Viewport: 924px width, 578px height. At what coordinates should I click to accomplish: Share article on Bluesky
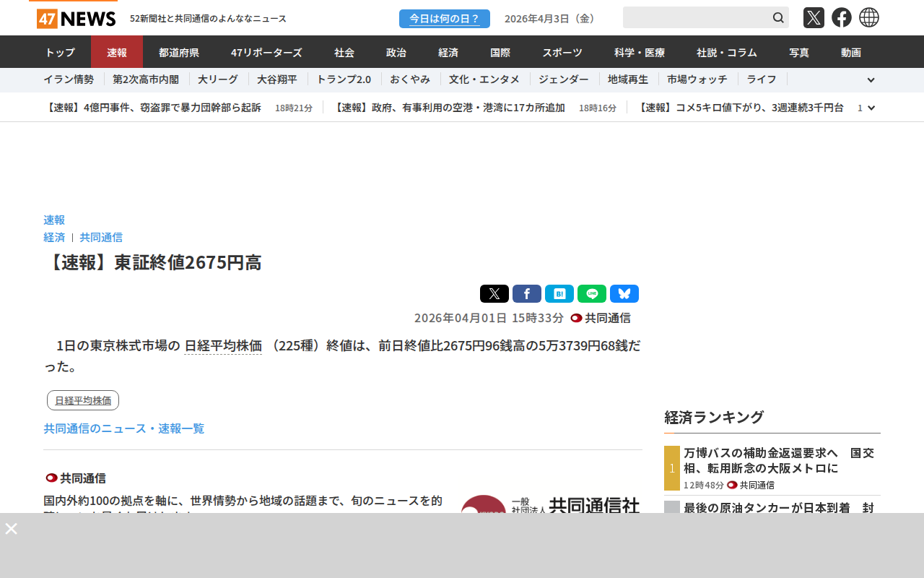click(x=624, y=294)
